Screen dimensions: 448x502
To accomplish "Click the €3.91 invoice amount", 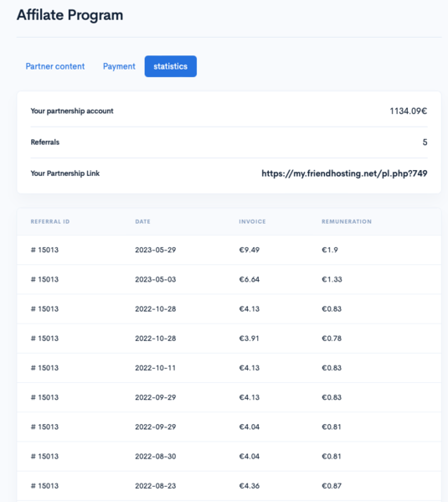I will point(249,339).
